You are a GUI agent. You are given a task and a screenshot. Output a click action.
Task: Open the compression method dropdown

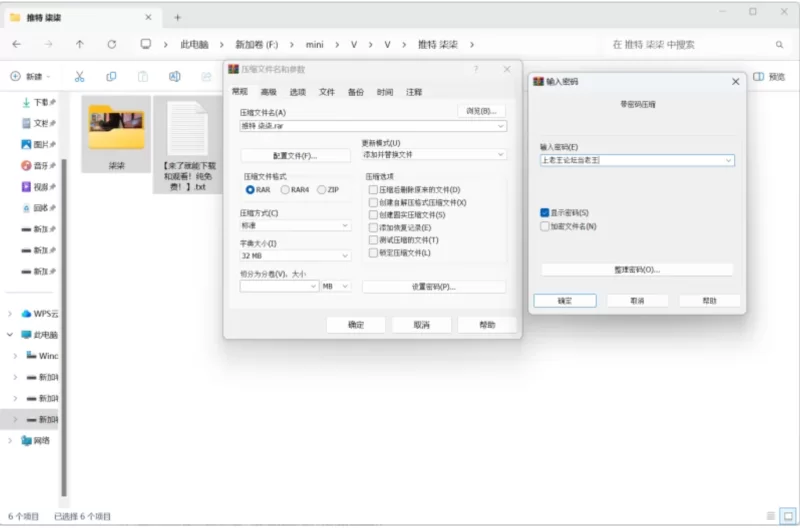coord(345,225)
